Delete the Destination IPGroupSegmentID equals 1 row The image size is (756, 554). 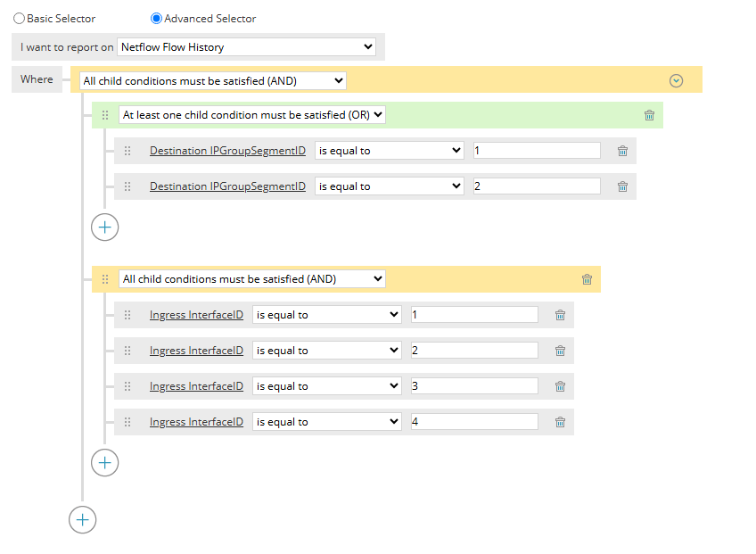click(x=622, y=151)
